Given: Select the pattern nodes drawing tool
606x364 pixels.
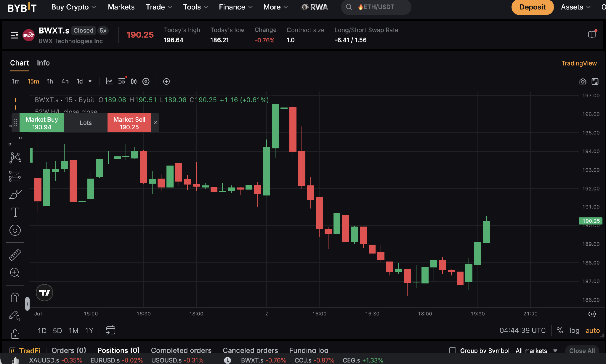Looking at the screenshot, I should (x=15, y=158).
